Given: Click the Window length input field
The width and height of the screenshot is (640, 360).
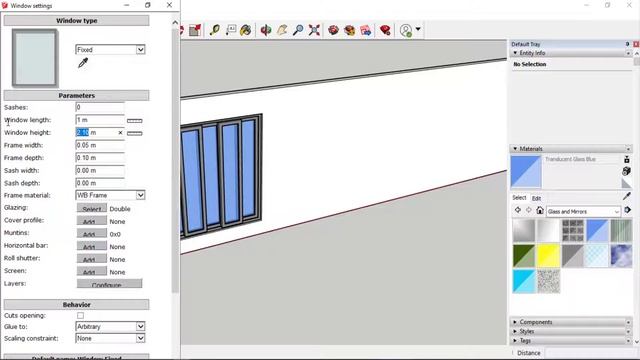Looking at the screenshot, I should point(100,120).
